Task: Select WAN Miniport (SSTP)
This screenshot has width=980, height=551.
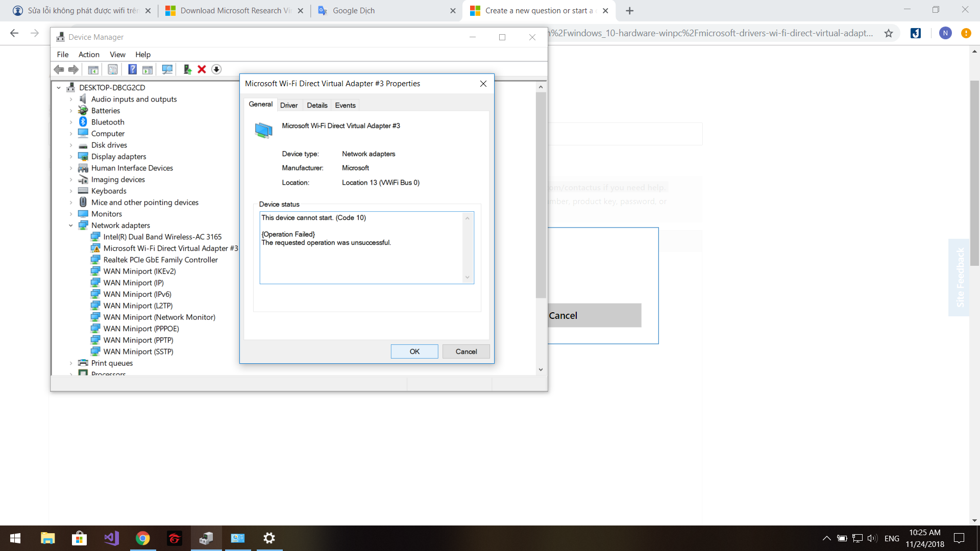Action: click(138, 352)
